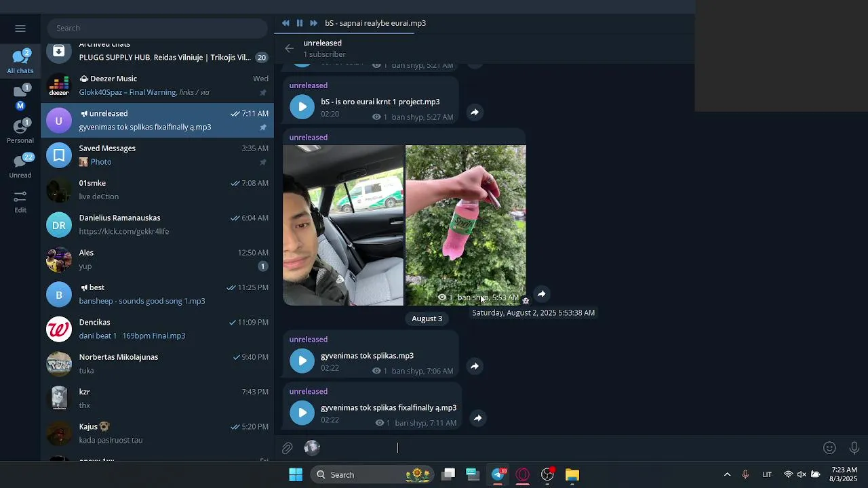Forward the photo album message

(541, 294)
